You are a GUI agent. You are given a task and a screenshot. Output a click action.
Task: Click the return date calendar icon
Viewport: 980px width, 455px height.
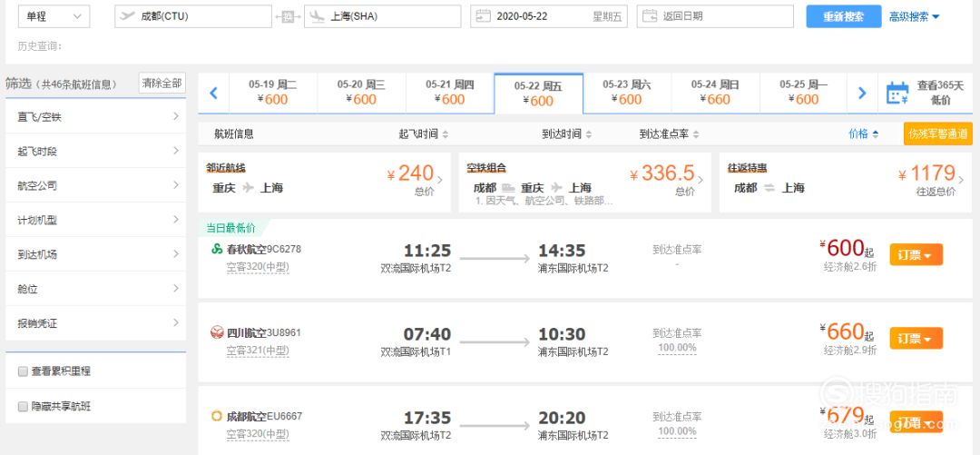[650, 16]
